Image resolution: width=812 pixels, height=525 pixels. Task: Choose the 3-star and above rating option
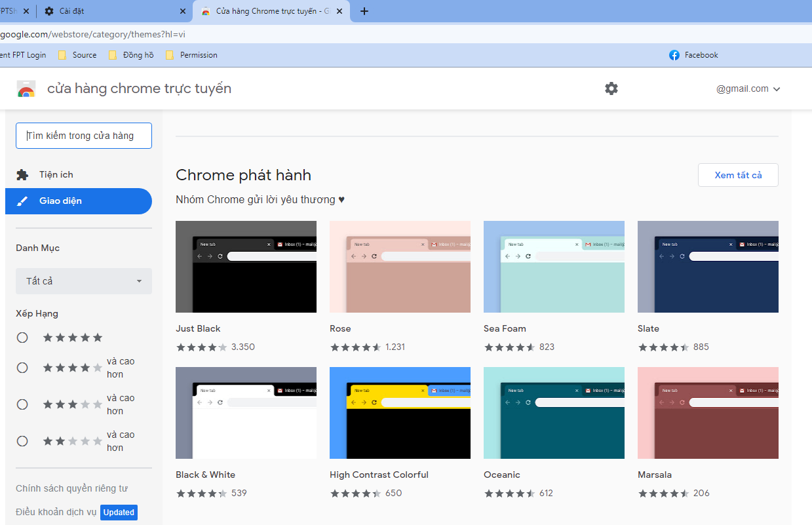tap(22, 404)
